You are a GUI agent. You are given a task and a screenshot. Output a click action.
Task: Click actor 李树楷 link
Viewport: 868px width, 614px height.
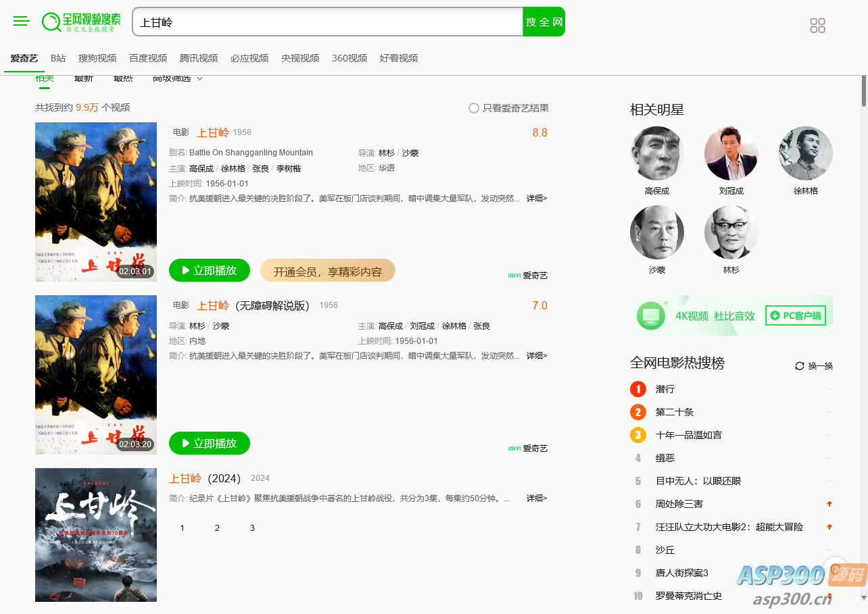point(289,169)
